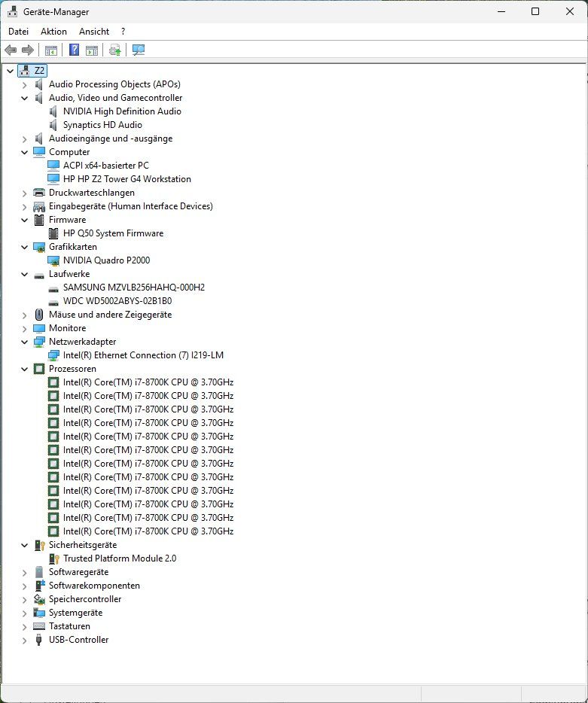
Task: Click the Softwaregeräte icon
Action: click(x=39, y=572)
